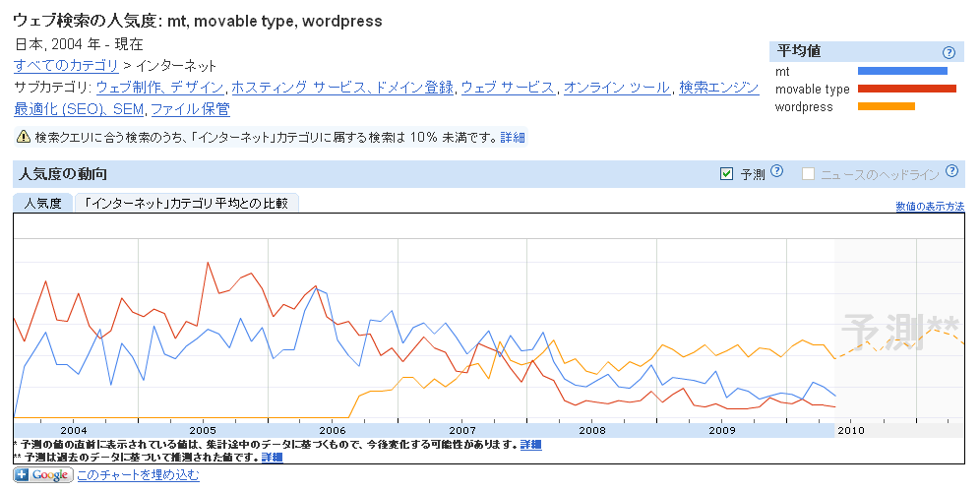Click the red movable type average bar
The image size is (980, 492).
click(907, 89)
